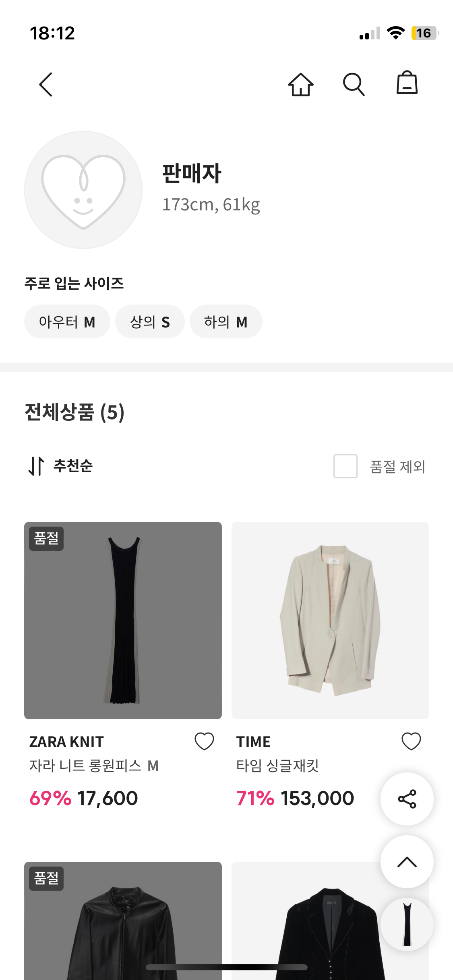453x980 pixels.
Task: Tap the back arrow icon
Action: coord(46,84)
